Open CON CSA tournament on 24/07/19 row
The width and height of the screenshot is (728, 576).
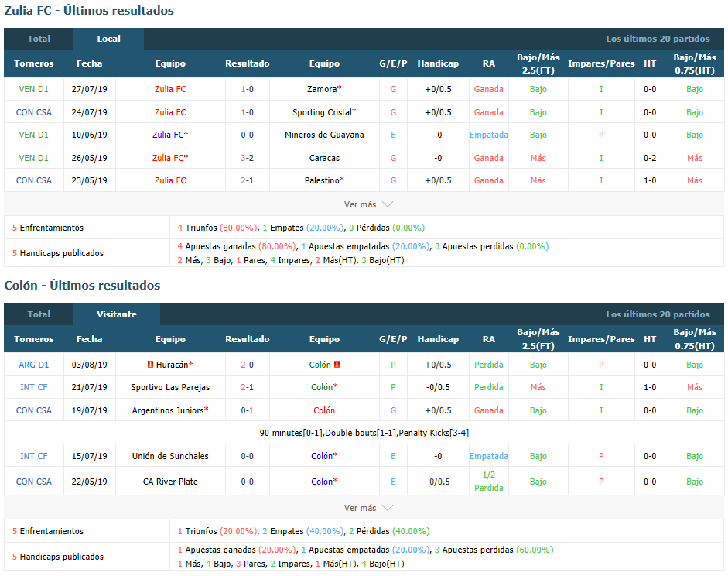(33, 112)
